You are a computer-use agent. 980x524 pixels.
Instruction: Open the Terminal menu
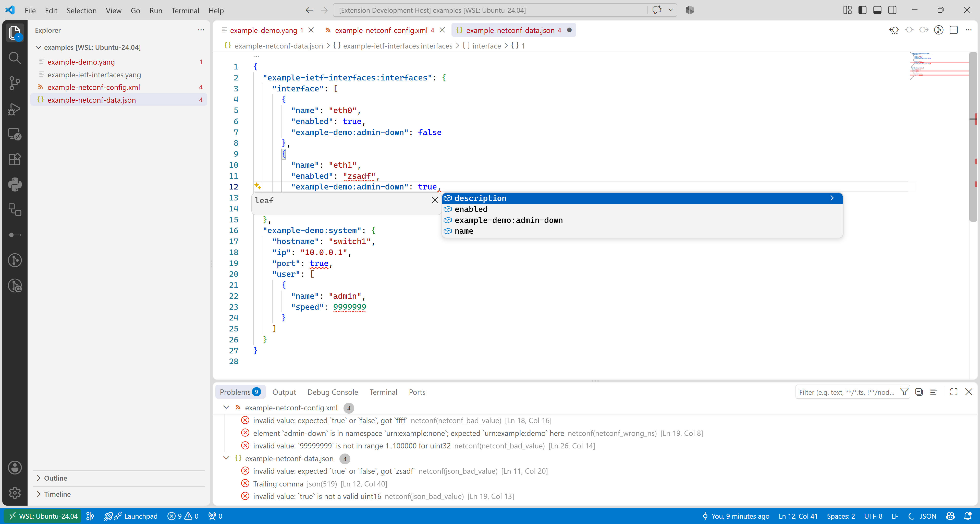(185, 11)
